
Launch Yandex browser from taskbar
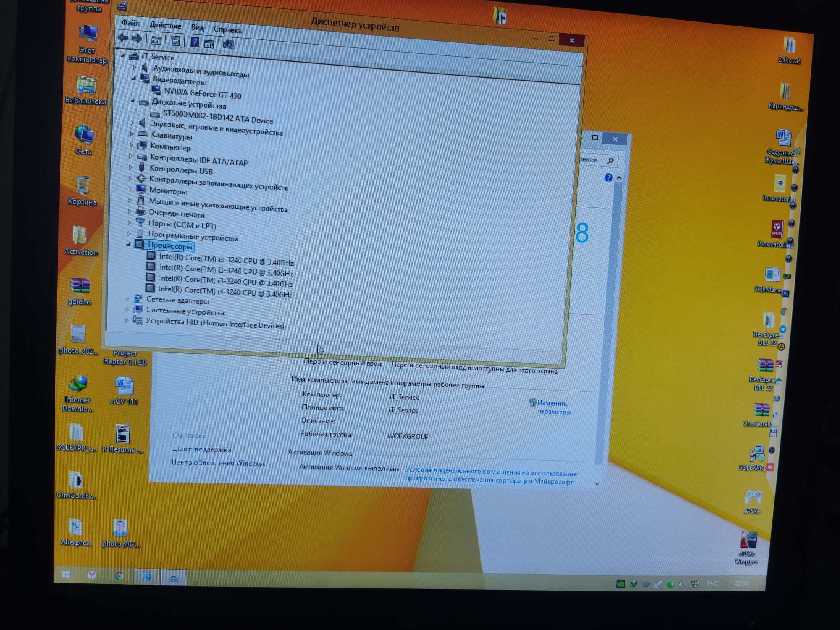click(x=92, y=575)
